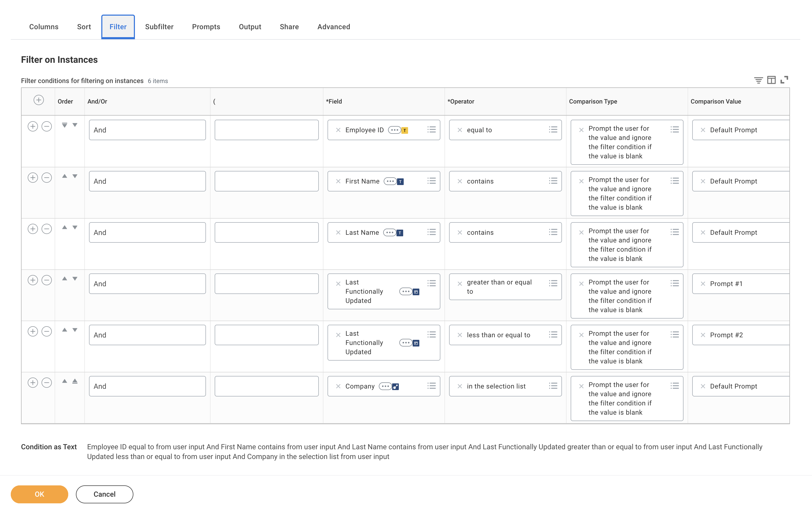Open related actions for Company field
The width and height of the screenshot is (812, 510).
[x=385, y=386]
